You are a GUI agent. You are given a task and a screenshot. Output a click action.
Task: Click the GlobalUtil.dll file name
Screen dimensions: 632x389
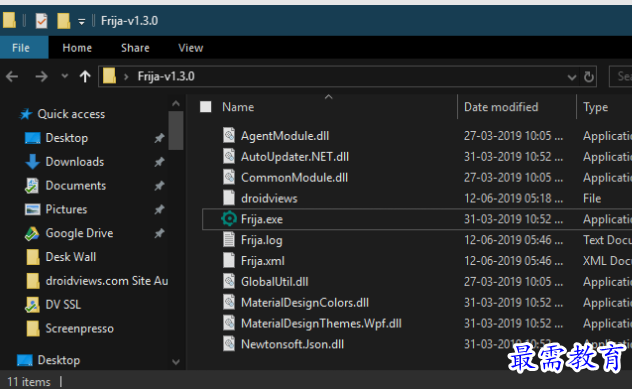coord(274,282)
